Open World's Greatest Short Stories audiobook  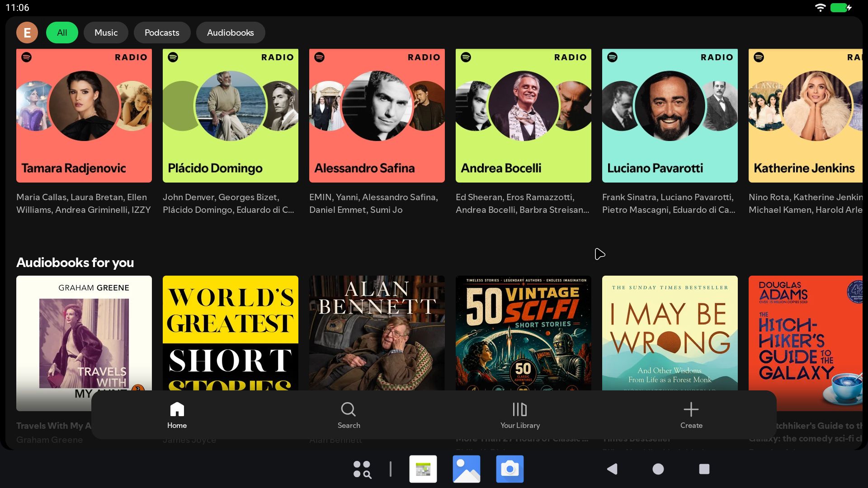coord(231,333)
